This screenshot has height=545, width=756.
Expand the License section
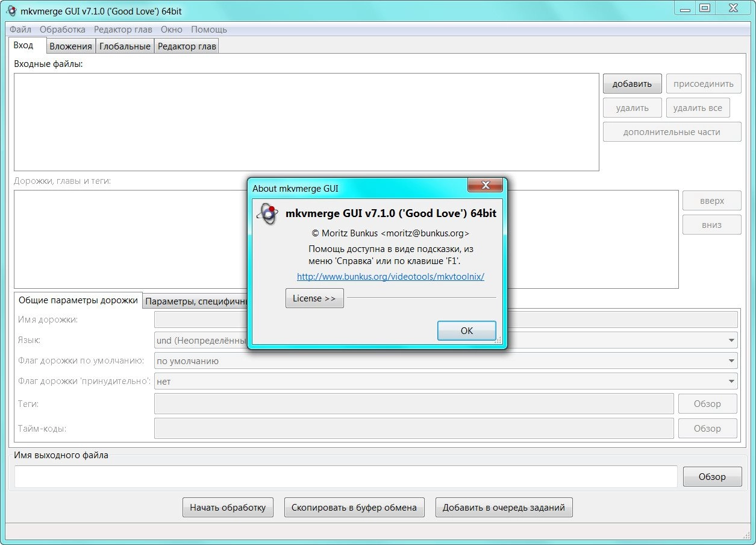[314, 298]
